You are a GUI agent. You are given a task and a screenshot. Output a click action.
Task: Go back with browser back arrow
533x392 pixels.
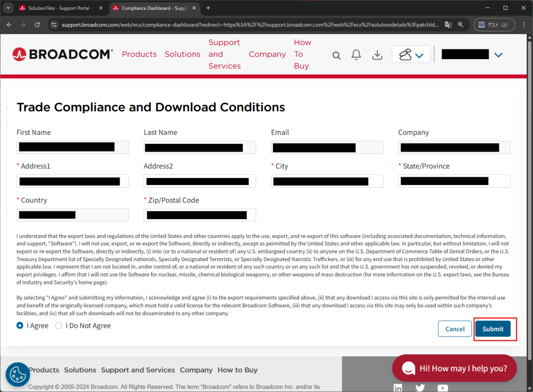pyautogui.click(x=9, y=25)
